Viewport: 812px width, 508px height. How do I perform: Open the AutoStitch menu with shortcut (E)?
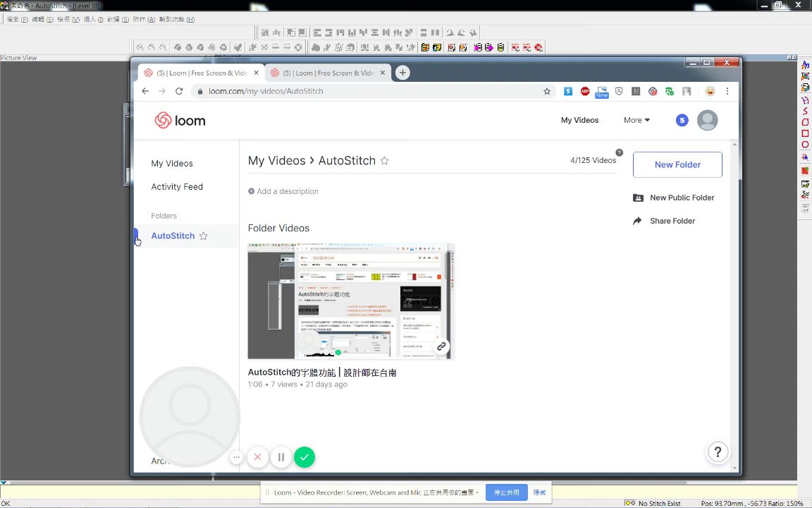42,19
